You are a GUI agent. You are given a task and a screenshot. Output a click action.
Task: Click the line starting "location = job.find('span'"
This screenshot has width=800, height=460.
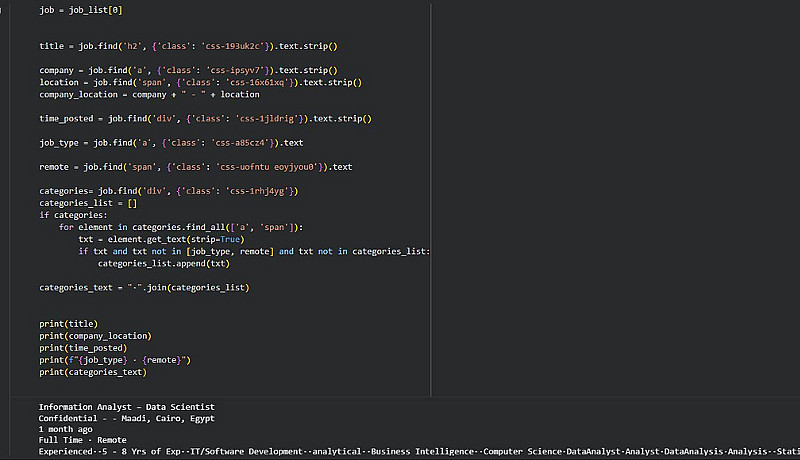point(201,82)
